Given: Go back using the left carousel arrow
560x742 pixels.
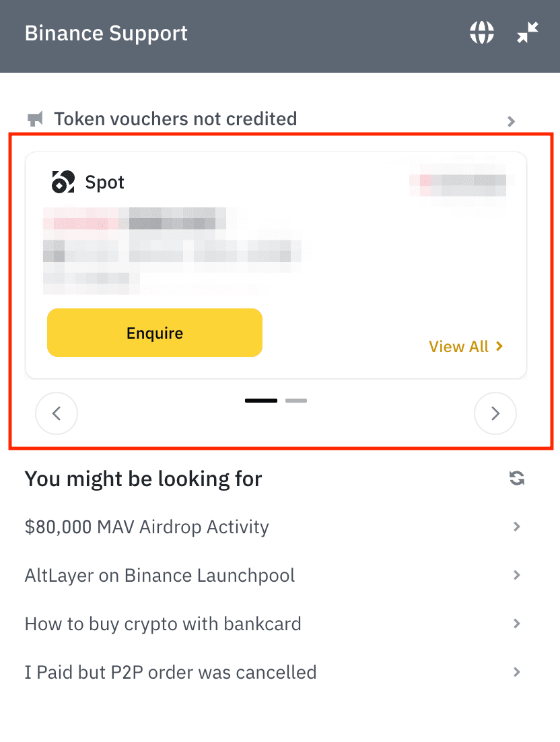Looking at the screenshot, I should coord(57,413).
